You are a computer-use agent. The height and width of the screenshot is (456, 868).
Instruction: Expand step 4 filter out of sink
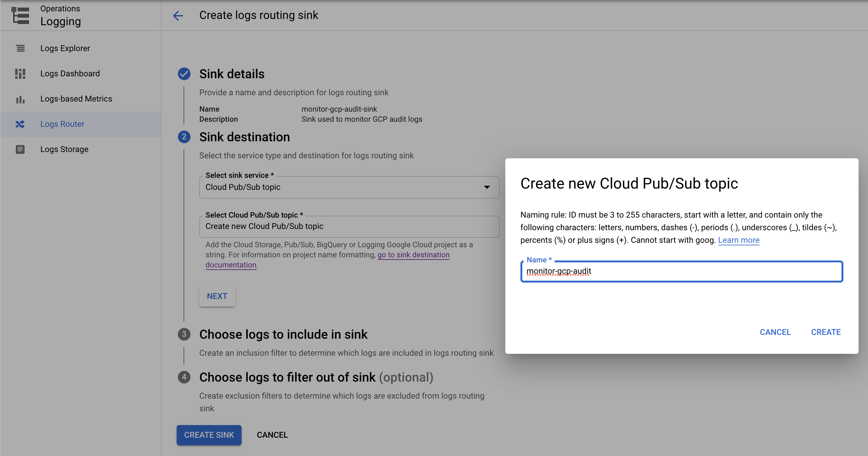click(x=287, y=377)
